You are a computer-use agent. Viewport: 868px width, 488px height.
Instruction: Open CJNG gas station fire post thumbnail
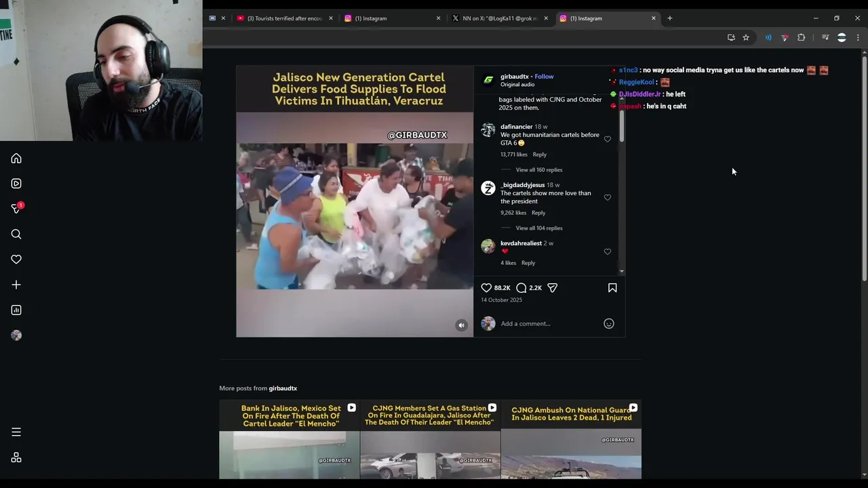pyautogui.click(x=430, y=440)
